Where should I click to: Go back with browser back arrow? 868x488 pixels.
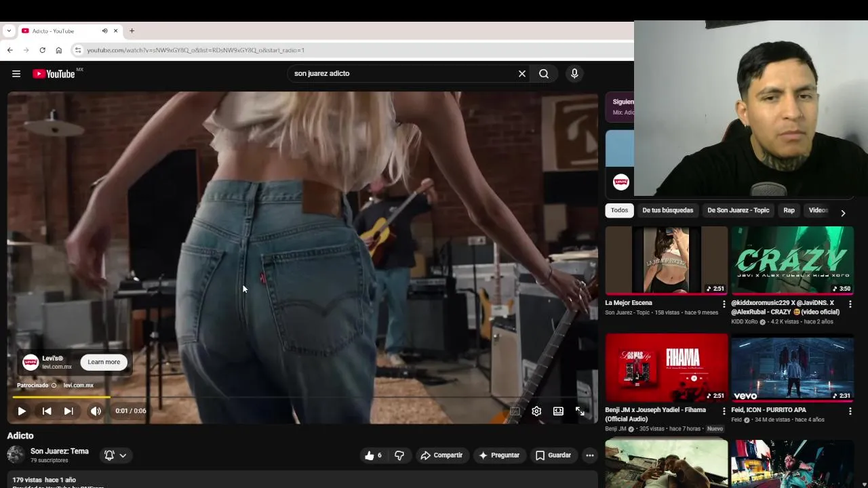[9, 50]
